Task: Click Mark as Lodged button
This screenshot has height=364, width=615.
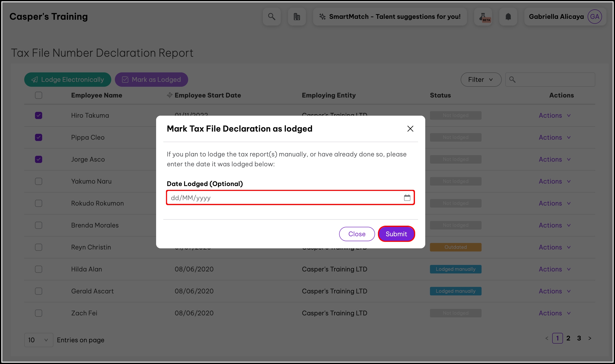Action: tap(151, 80)
